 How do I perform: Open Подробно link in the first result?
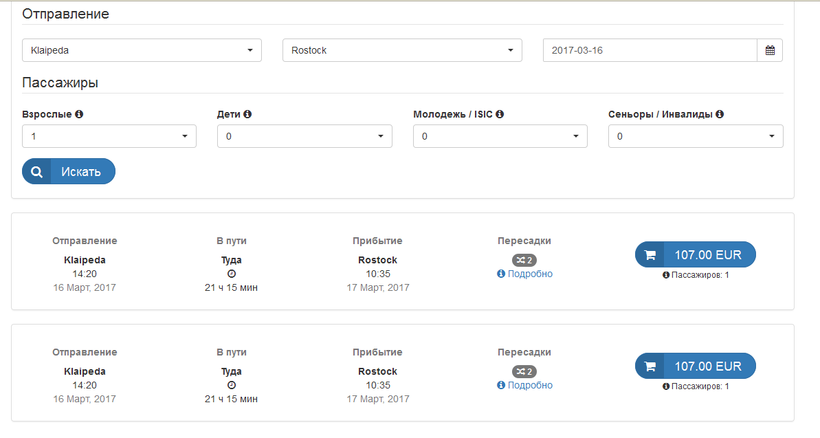pos(529,274)
